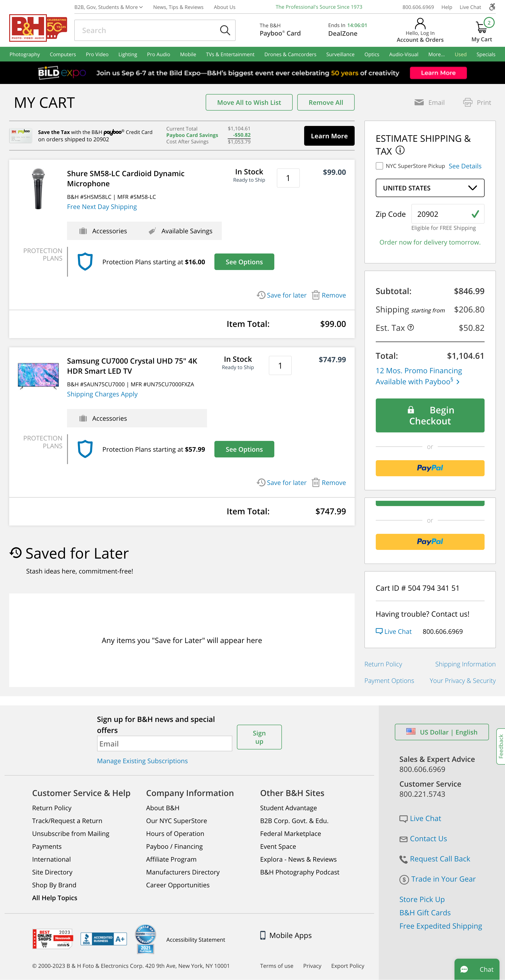The height and width of the screenshot is (980, 505).
Task: Expand B2B, Gov, Students & More menu
Action: [108, 7]
